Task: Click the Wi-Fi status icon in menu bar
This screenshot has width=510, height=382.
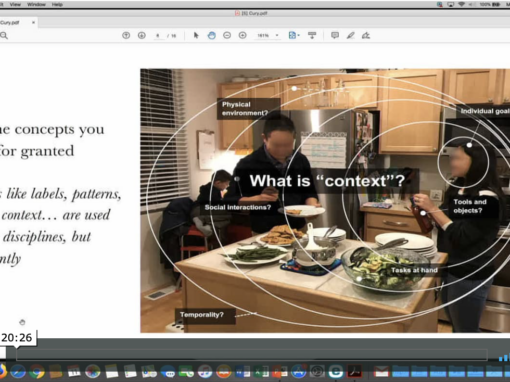Action: pyautogui.click(x=461, y=4)
